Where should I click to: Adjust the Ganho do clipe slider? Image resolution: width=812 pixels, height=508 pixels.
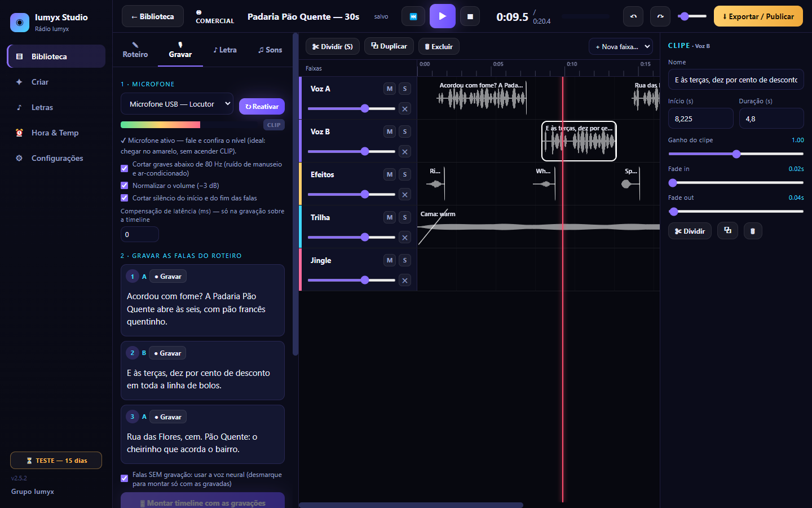pyautogui.click(x=736, y=154)
